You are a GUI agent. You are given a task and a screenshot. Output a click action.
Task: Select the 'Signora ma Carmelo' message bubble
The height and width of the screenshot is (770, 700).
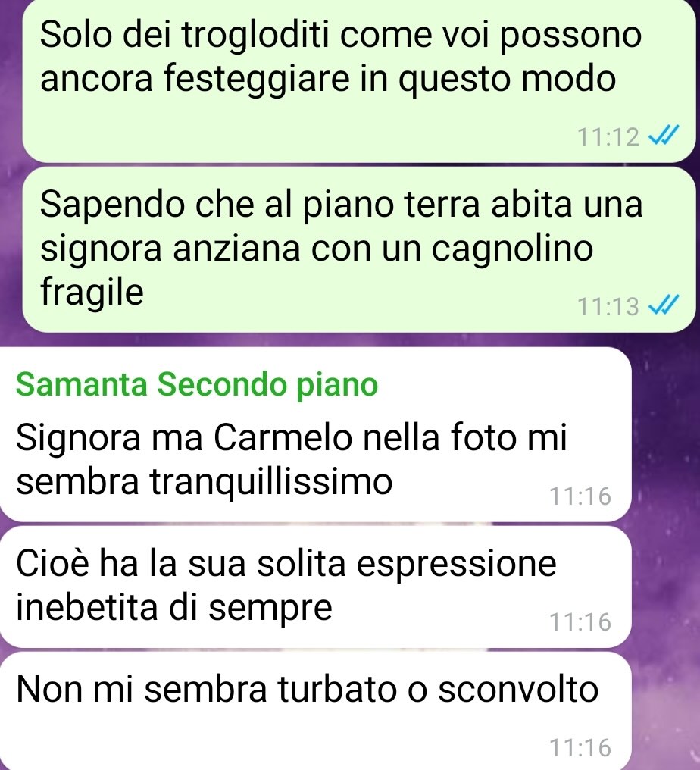coord(315,434)
